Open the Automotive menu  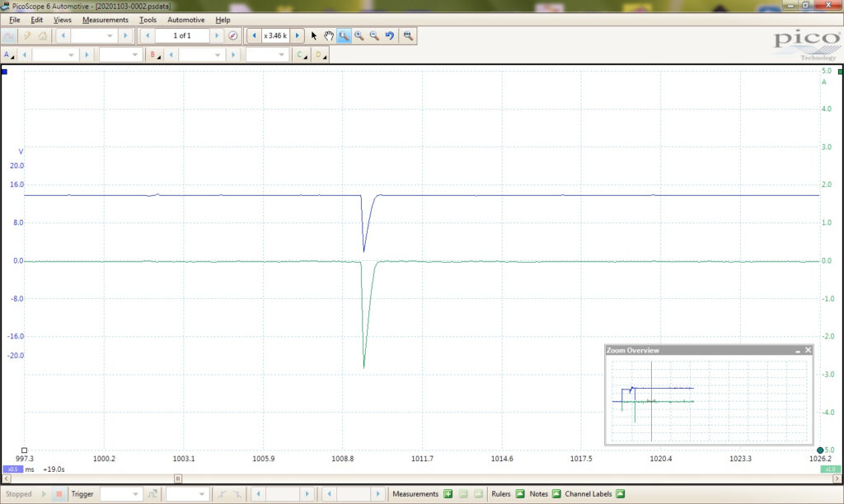(x=185, y=20)
